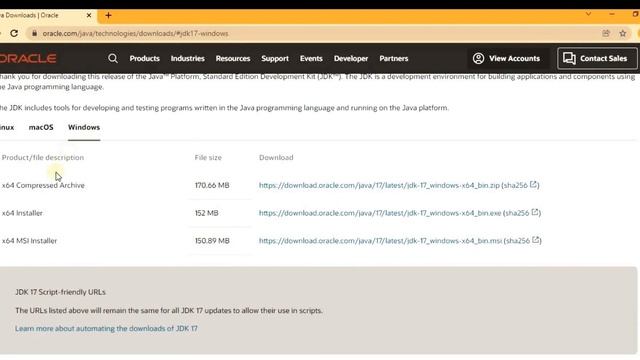
Task: Click the Contact Sales button
Action: click(597, 58)
